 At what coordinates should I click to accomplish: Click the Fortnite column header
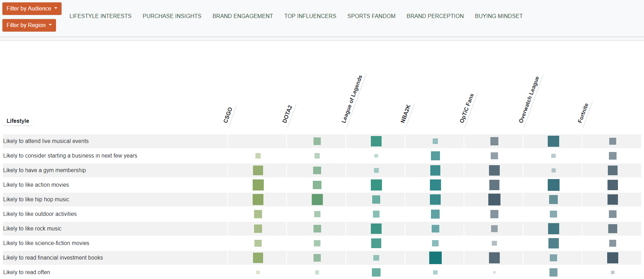[x=583, y=113]
